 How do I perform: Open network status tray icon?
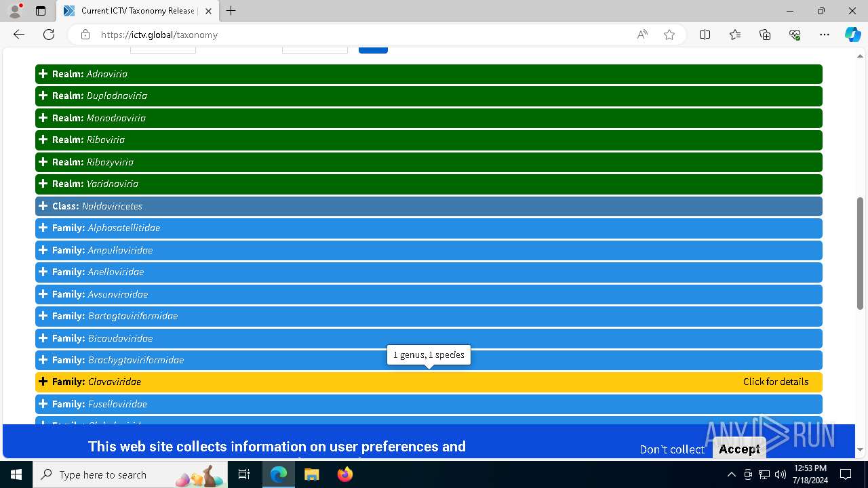pyautogui.click(x=764, y=474)
